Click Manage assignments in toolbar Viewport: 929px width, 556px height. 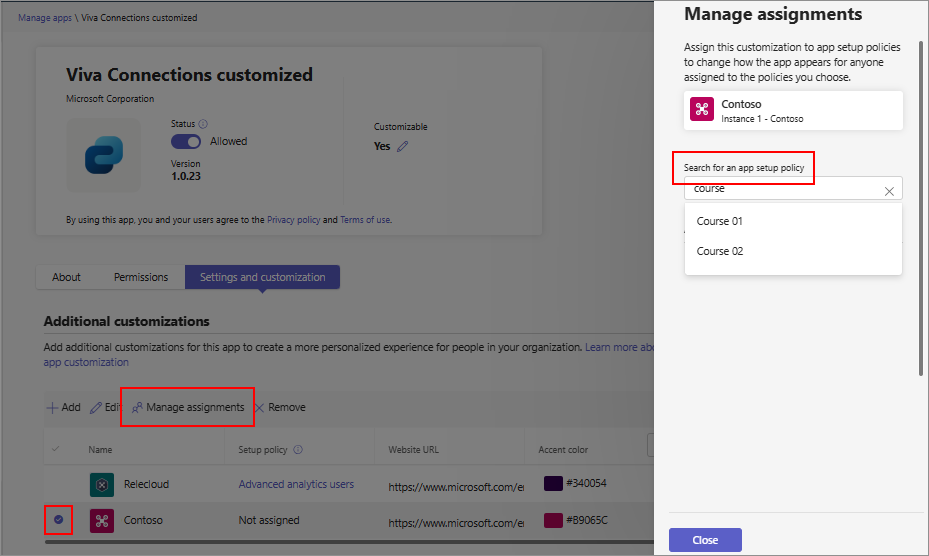pyautogui.click(x=188, y=407)
